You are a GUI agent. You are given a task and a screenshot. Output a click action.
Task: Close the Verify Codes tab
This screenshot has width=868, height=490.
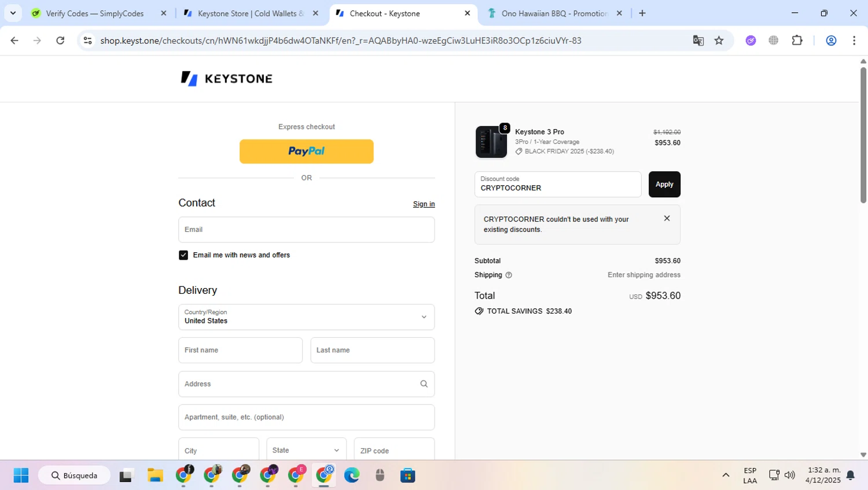163,13
